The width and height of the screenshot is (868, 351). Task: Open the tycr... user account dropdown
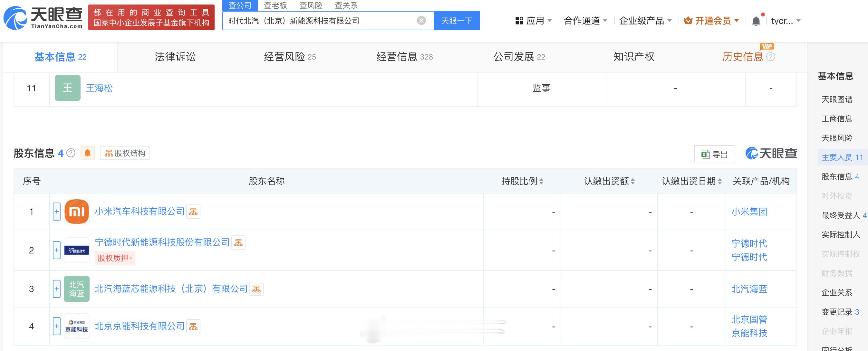pyautogui.click(x=786, y=21)
